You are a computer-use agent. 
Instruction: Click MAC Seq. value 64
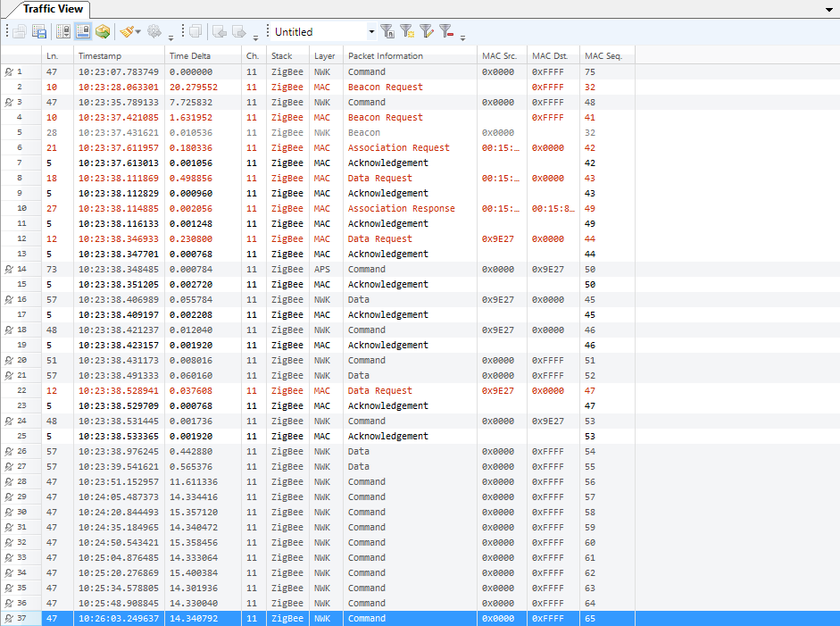590,604
